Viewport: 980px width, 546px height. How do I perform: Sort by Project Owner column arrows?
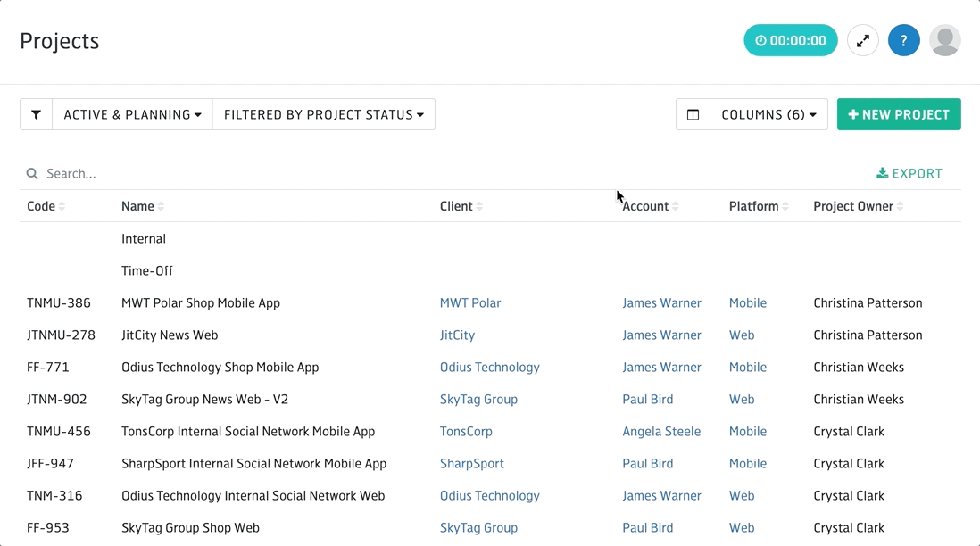(x=900, y=206)
